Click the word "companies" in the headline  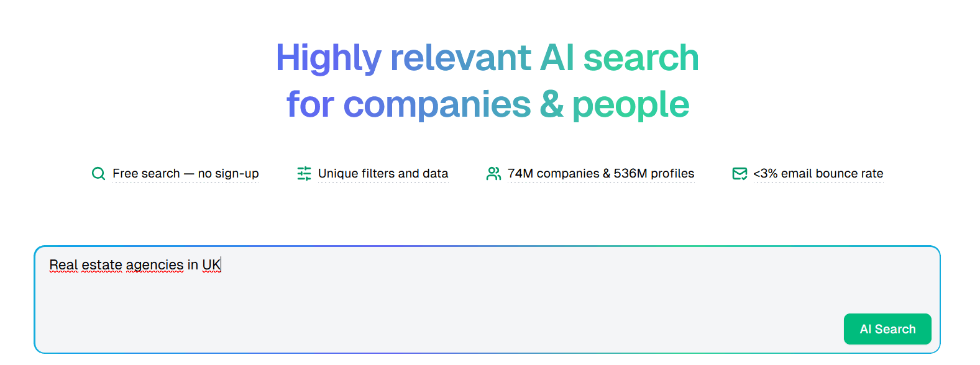[x=437, y=104]
